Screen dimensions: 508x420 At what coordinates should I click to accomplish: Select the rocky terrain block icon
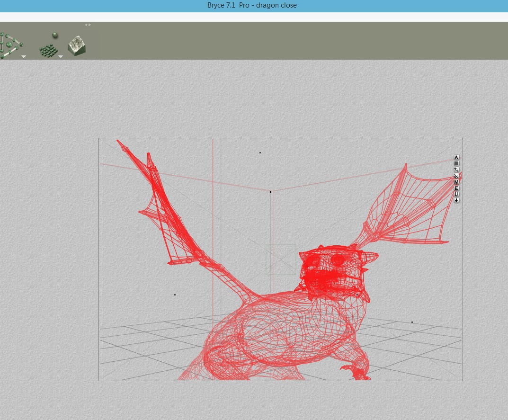coord(77,45)
